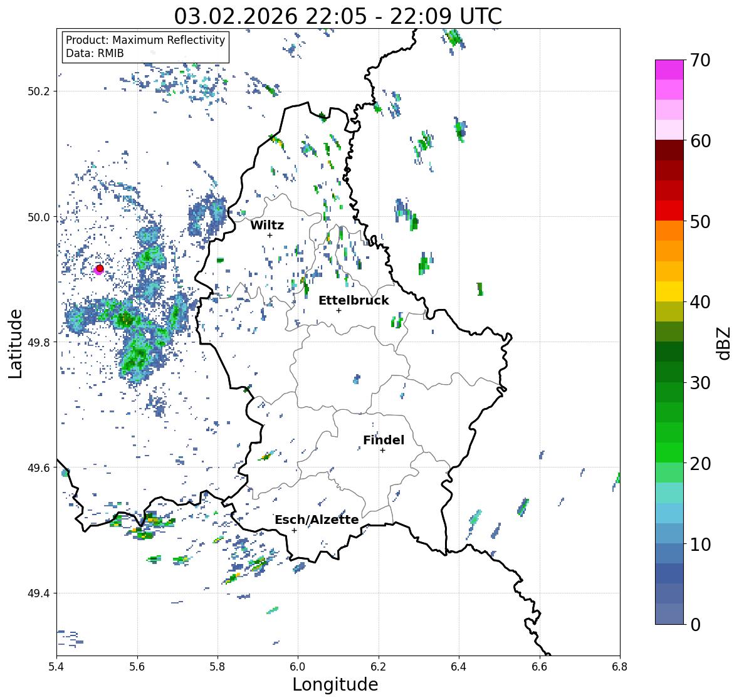Click the 'Latitude' axis label
Screen dimensions: 739x700
[x=16, y=344]
